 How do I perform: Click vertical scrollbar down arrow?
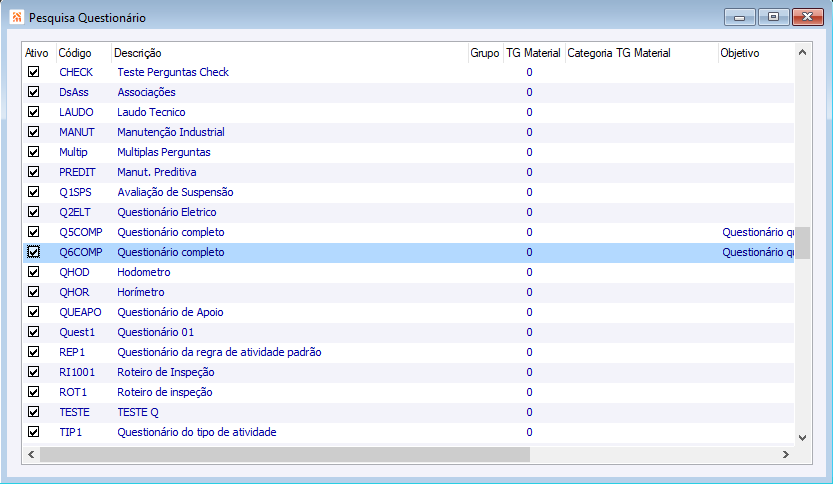point(802,438)
